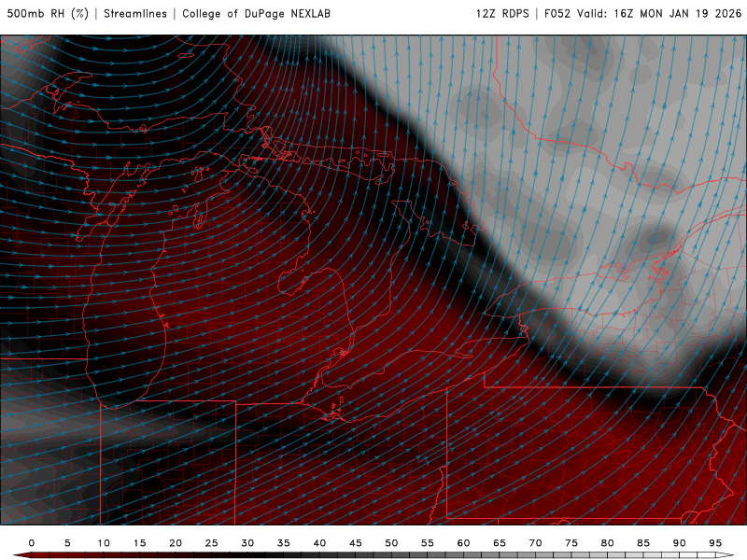747x560 pixels.
Task: Click the "Streamlines" label in the header
Action: [x=135, y=14]
